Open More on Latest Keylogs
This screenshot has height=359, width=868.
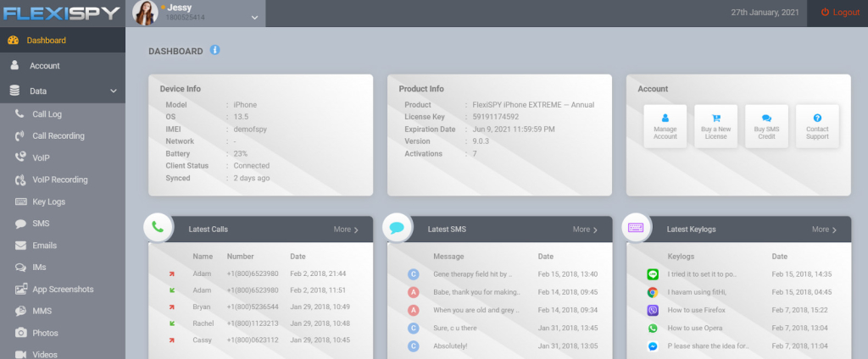(824, 229)
